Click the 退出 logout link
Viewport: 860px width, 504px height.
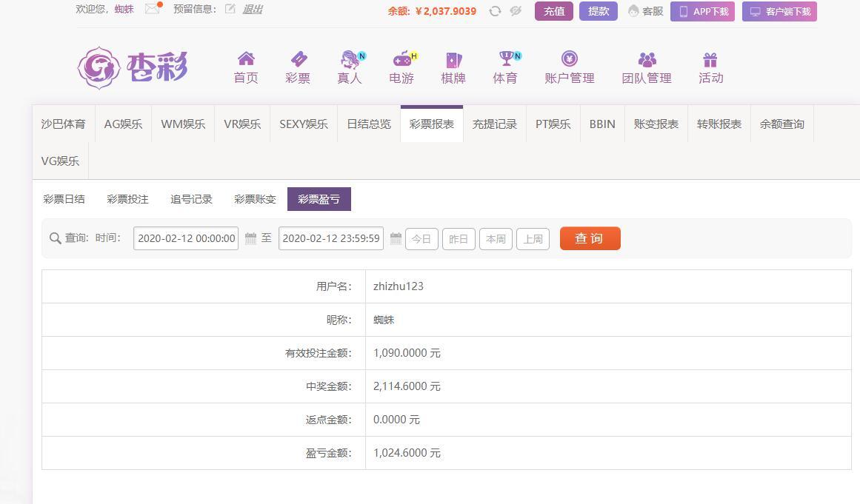(x=253, y=9)
